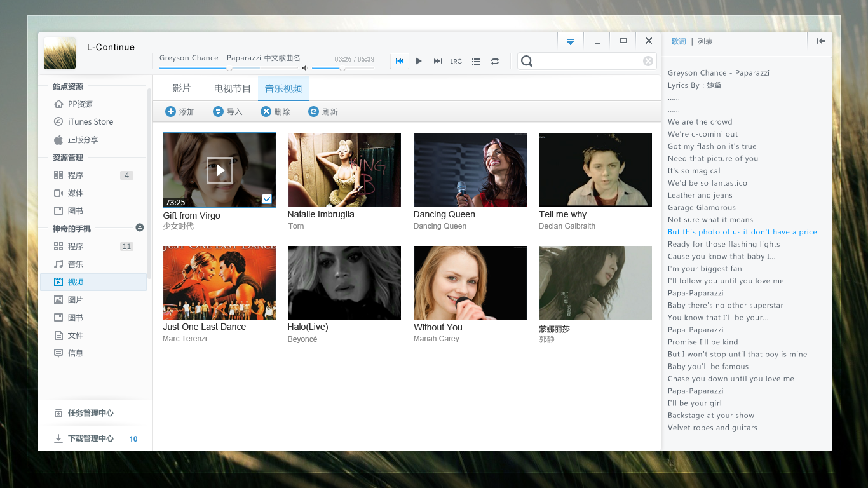
Task: Click the sidebar scrollbar
Action: point(149,183)
